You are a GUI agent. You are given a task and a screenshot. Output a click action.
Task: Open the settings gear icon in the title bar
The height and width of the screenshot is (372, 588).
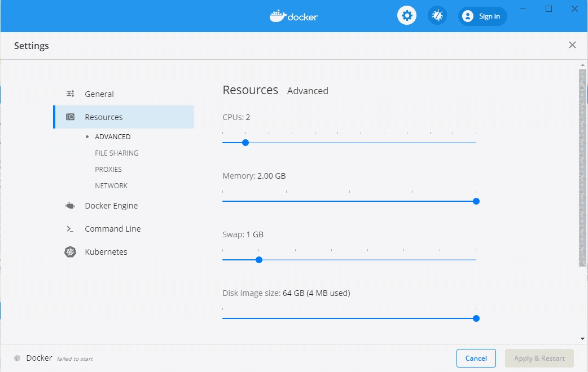coord(407,15)
